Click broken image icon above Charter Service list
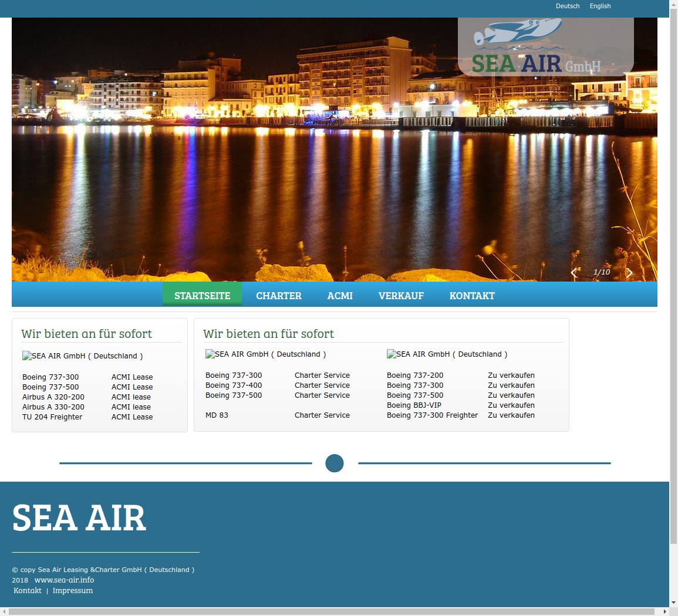 (210, 354)
